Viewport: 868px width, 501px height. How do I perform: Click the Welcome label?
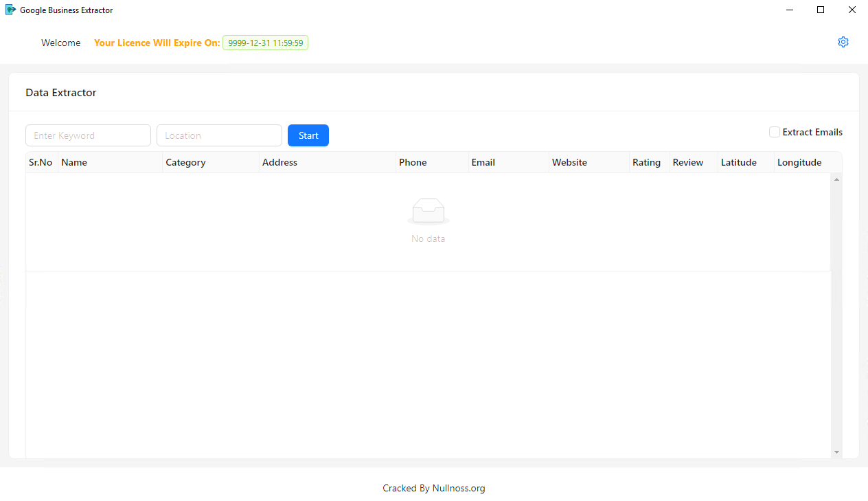[61, 43]
